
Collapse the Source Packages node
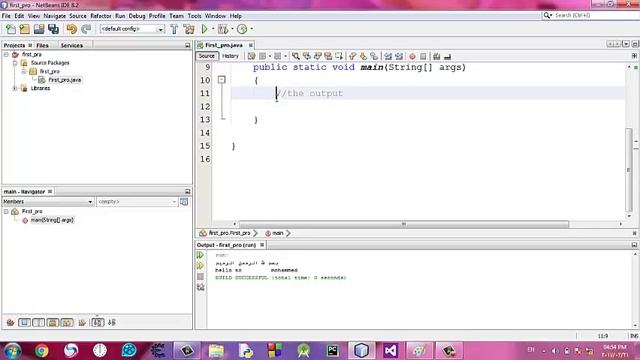(x=15, y=63)
